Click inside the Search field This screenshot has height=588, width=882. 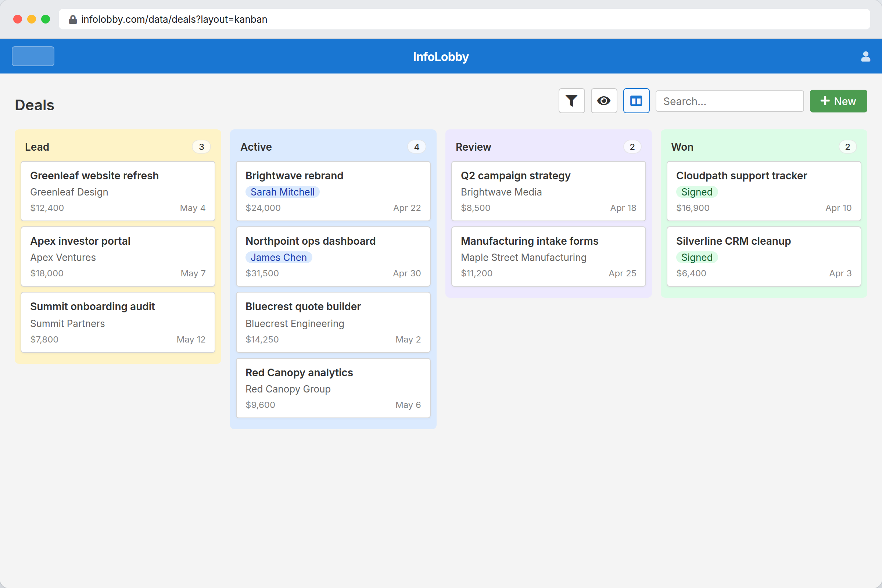(x=729, y=100)
